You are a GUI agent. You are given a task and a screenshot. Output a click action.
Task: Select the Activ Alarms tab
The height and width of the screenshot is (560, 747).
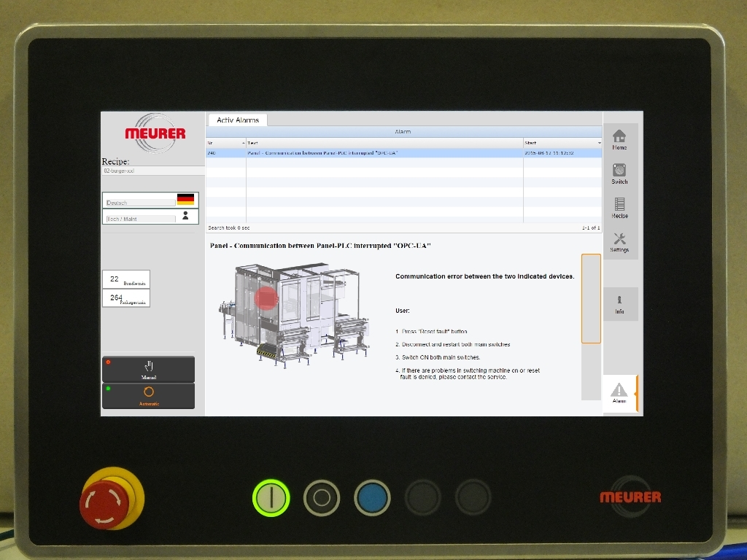pyautogui.click(x=238, y=120)
